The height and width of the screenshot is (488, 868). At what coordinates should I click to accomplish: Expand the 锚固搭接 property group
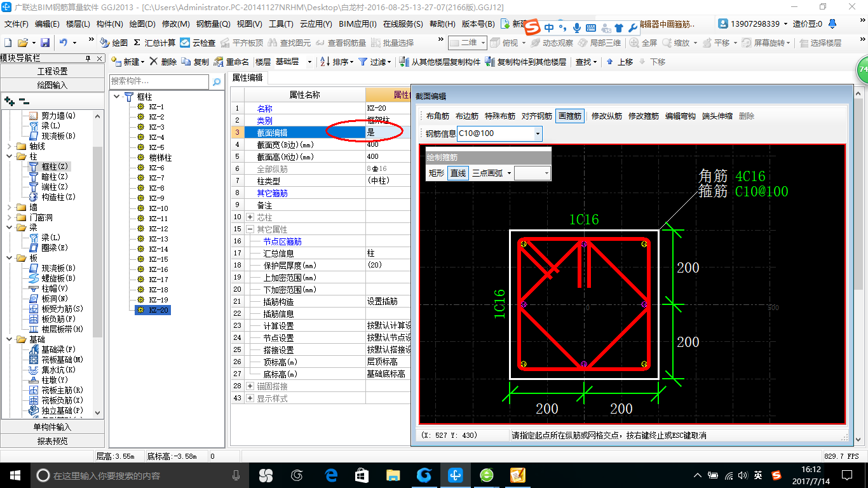tap(250, 386)
